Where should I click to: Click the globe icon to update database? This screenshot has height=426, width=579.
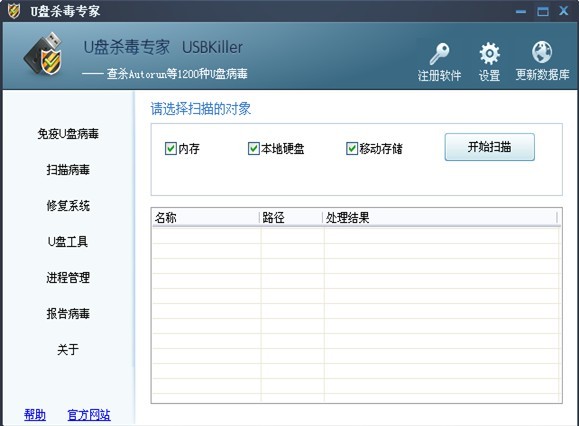coord(542,52)
